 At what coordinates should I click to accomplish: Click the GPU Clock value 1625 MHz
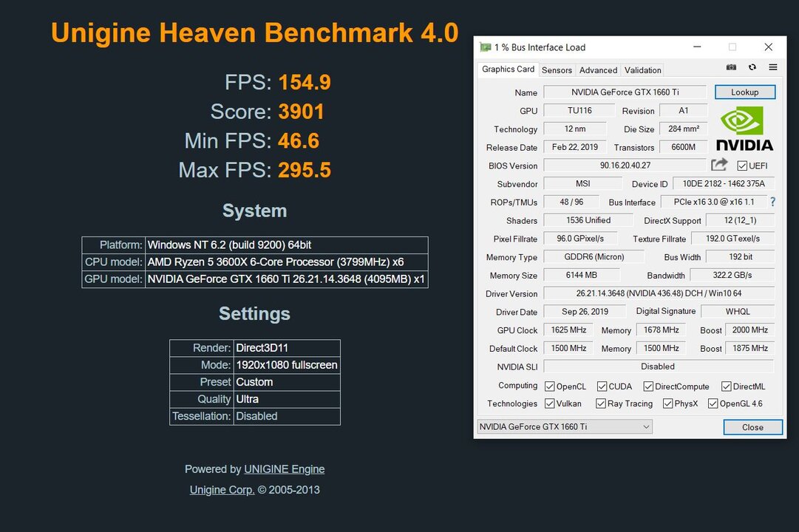(568, 330)
